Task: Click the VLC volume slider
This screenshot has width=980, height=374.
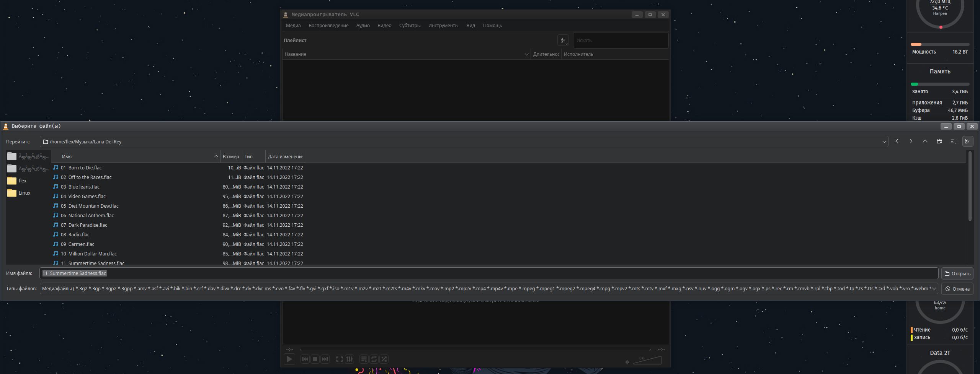Action: pos(647,360)
